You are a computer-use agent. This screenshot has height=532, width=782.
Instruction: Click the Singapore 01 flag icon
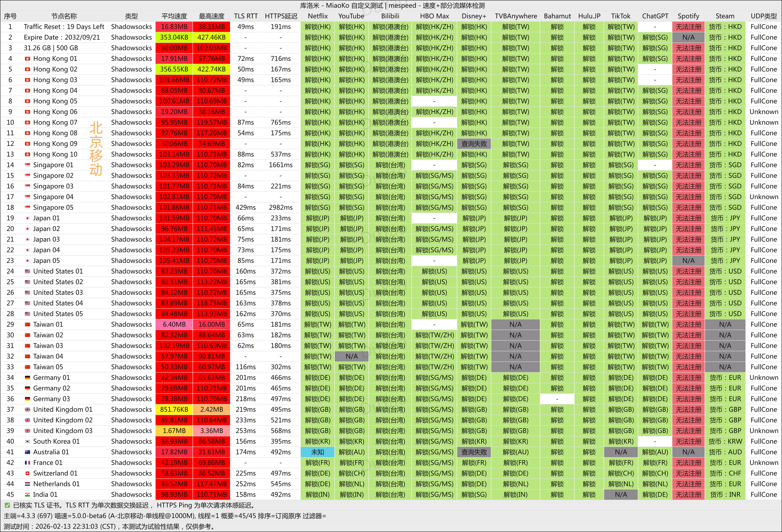pyautogui.click(x=28, y=165)
